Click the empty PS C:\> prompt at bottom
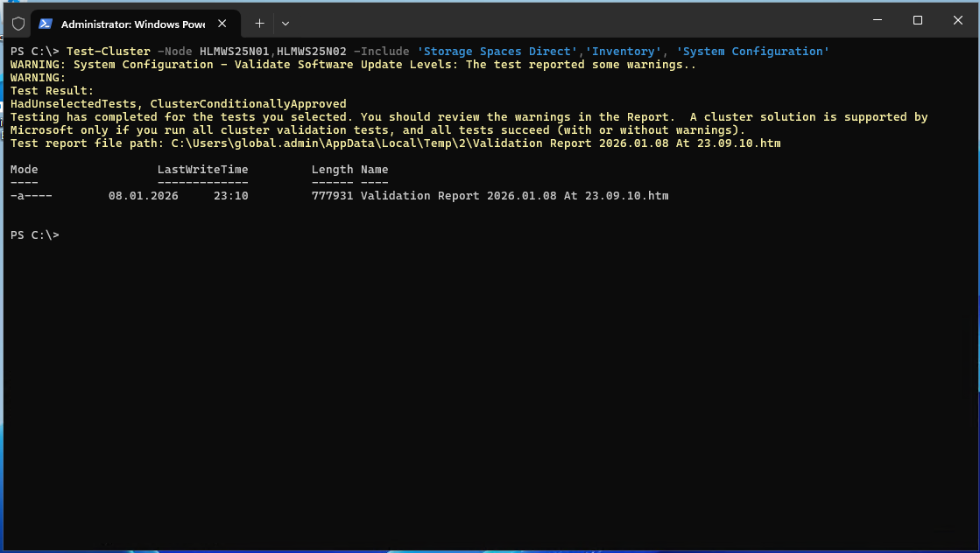This screenshot has height=553, width=980. click(35, 235)
